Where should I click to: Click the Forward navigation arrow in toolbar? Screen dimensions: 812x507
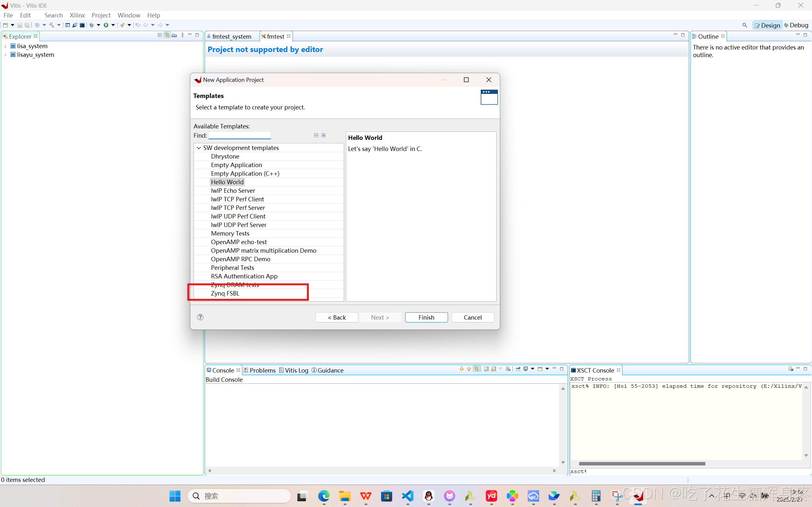coord(160,25)
